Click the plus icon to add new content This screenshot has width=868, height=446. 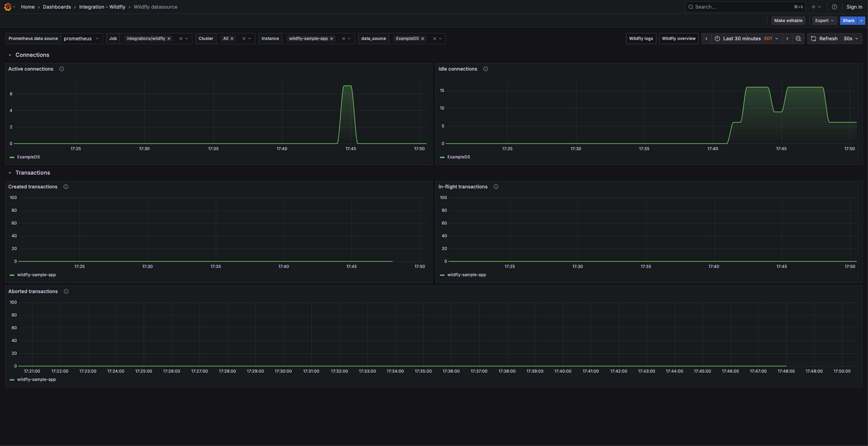coord(814,7)
